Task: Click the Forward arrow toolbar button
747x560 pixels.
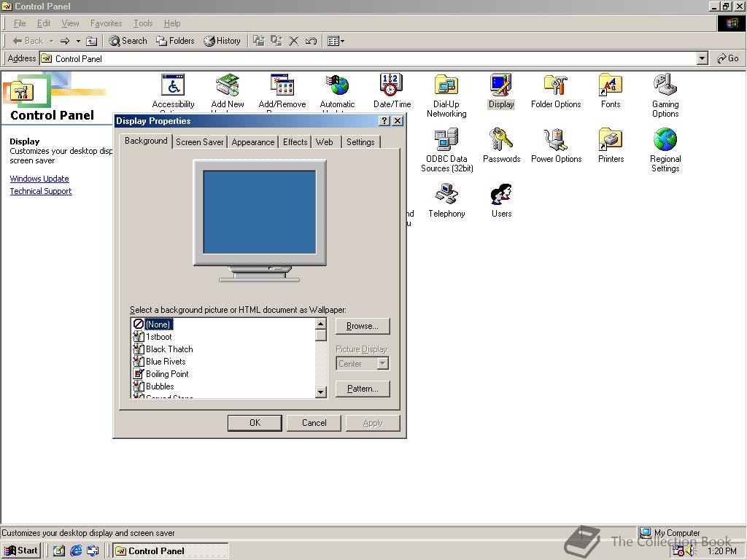Action: tap(65, 41)
